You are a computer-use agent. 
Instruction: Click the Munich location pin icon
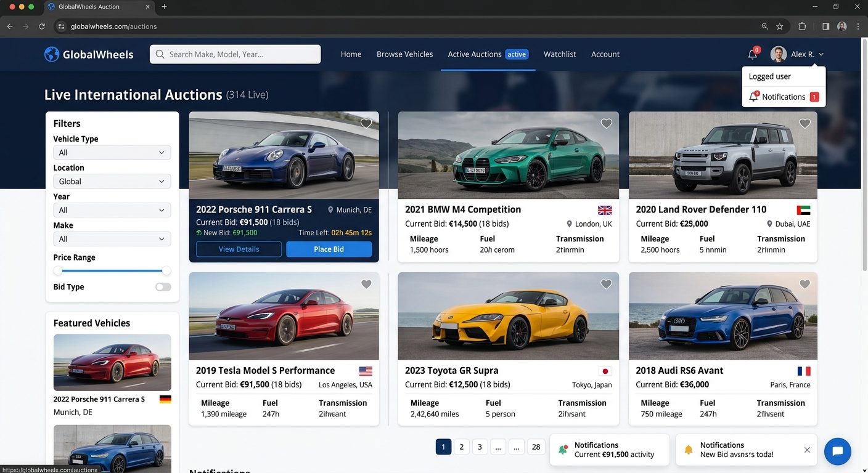(330, 210)
